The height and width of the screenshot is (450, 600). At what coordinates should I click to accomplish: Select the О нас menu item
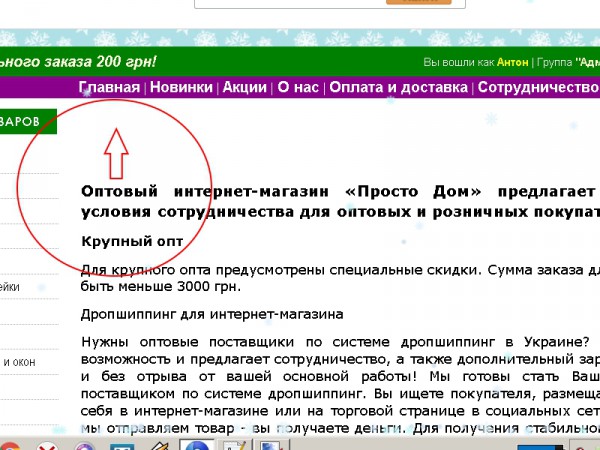298,87
